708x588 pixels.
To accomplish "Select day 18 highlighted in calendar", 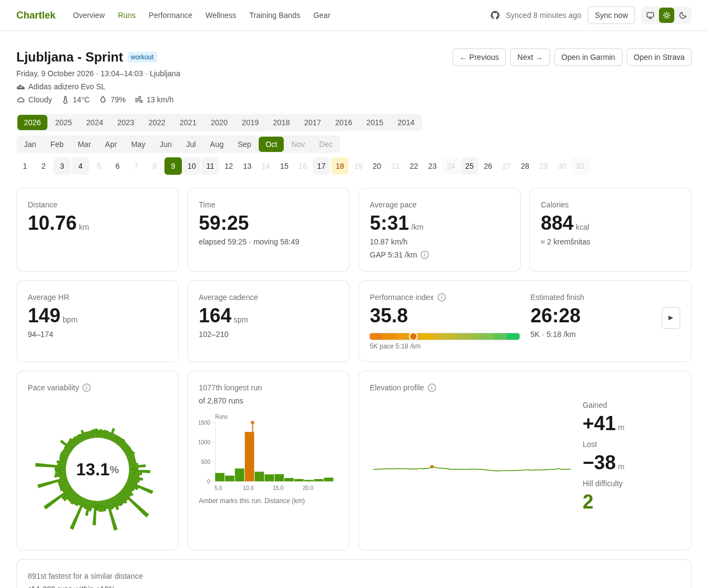I will point(340,166).
